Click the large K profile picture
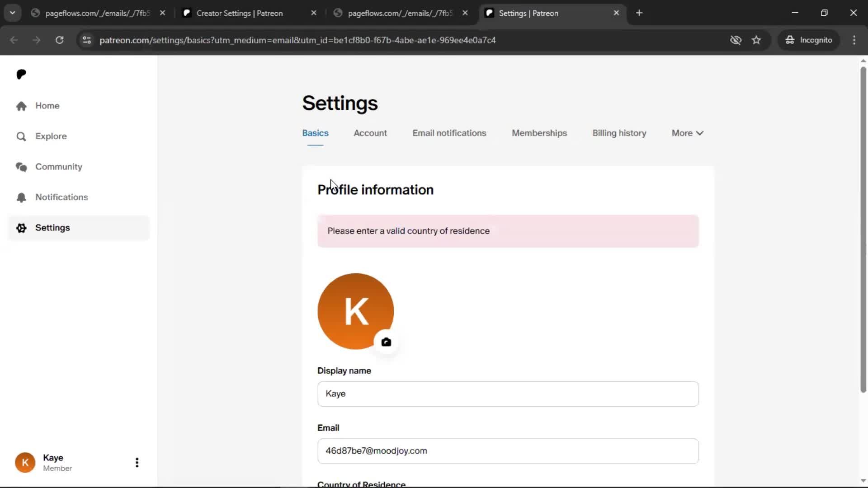The image size is (868, 488). (x=356, y=311)
